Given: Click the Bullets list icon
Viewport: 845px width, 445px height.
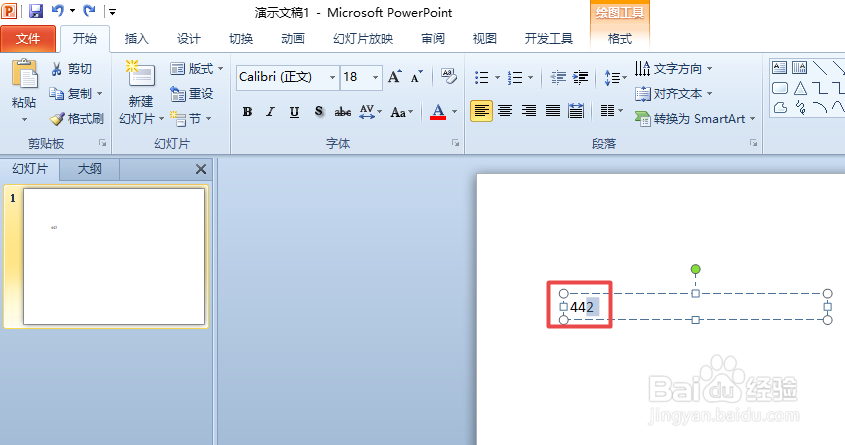Looking at the screenshot, I should click(481, 78).
